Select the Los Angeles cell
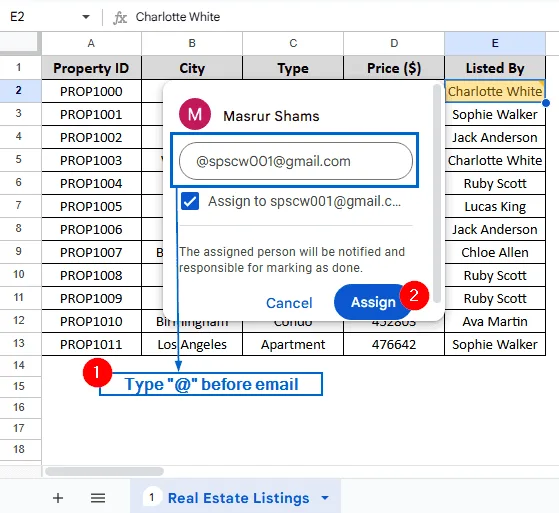The height and width of the screenshot is (513, 559). (192, 344)
